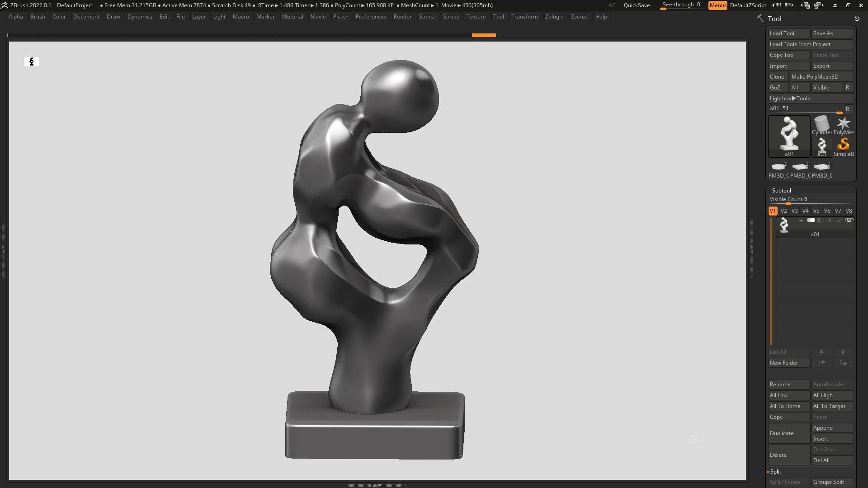
Task: Click the move-to-bottom bent arrow icon
Action: point(843,363)
